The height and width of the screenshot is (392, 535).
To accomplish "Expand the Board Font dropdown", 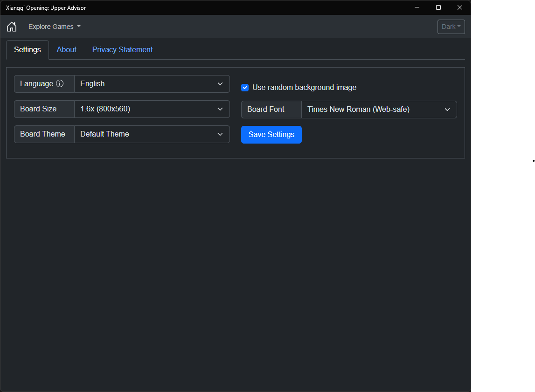I will (379, 110).
